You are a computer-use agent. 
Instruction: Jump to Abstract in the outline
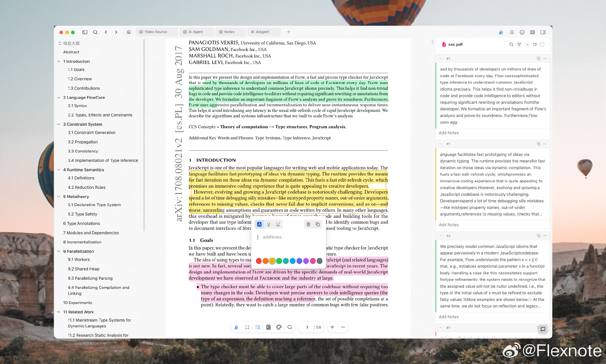point(71,52)
